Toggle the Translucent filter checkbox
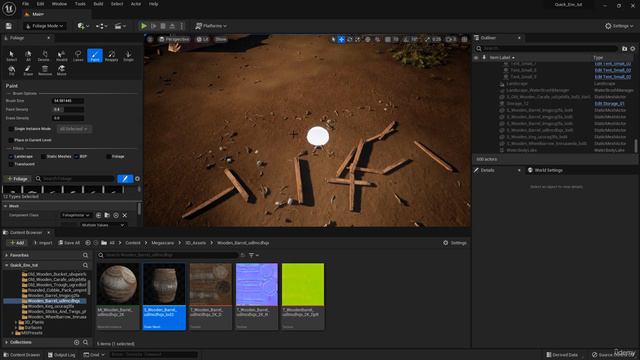Viewport: 640px width, 360px height. click(11, 164)
